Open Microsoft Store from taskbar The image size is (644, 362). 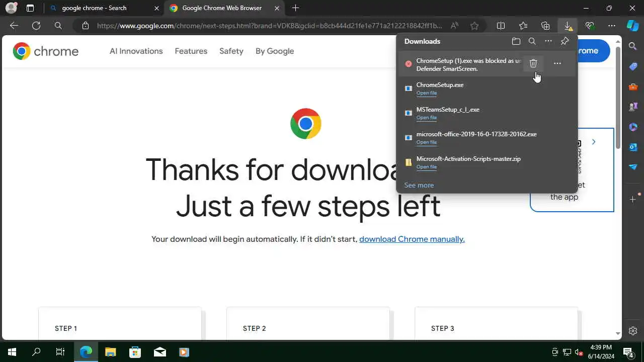[135, 352]
